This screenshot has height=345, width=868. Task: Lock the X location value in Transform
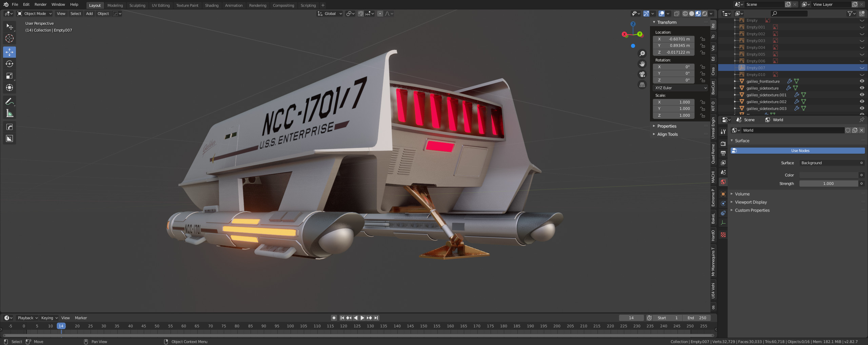tap(703, 39)
